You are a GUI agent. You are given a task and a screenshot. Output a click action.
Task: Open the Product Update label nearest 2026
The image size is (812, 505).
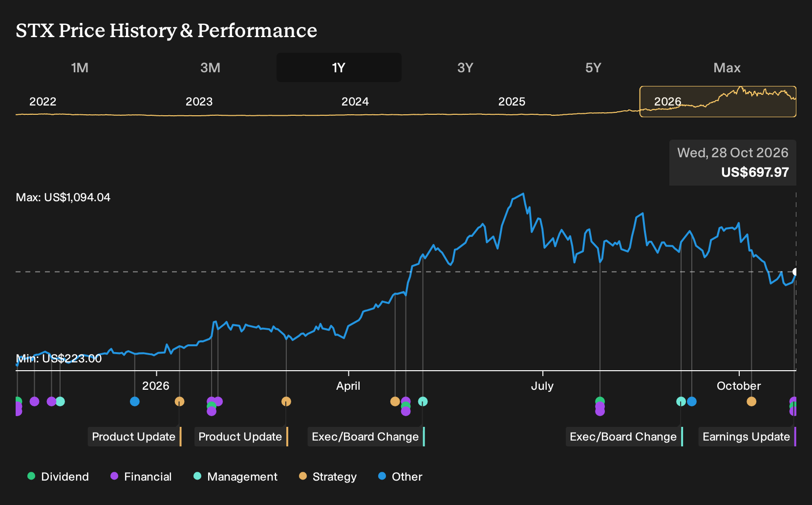click(134, 437)
